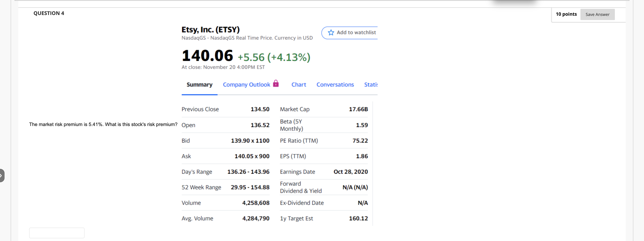Click the 10 points label
The image size is (644, 241).
point(566,14)
